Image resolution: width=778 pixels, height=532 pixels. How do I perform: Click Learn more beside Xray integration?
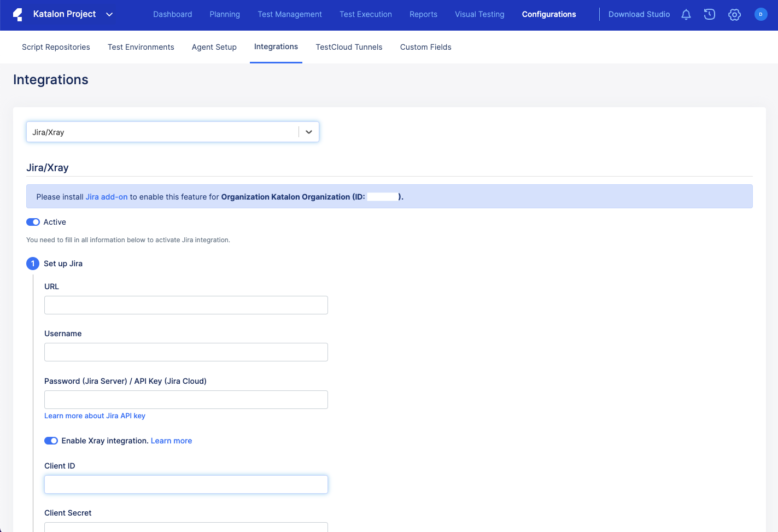click(x=171, y=441)
